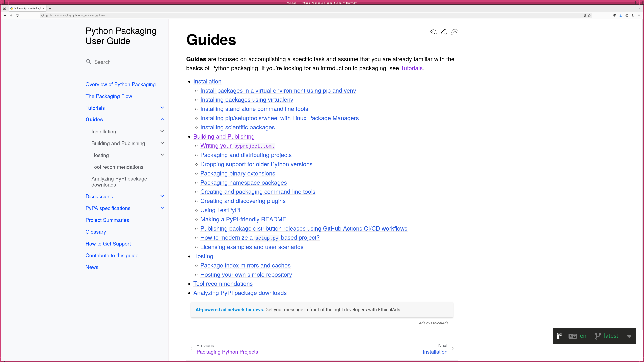Image resolution: width=644 pixels, height=362 pixels.
Task: Open the Extensions puzzle piece icon
Action: [633, 15]
